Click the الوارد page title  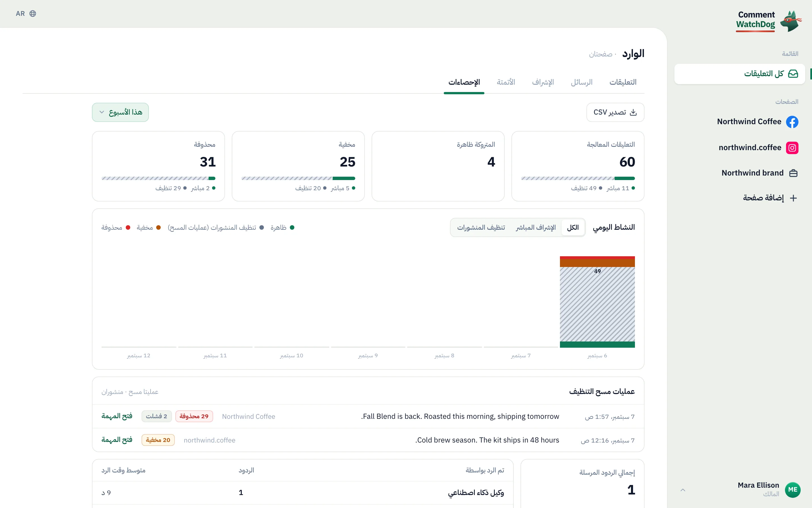[x=633, y=54]
